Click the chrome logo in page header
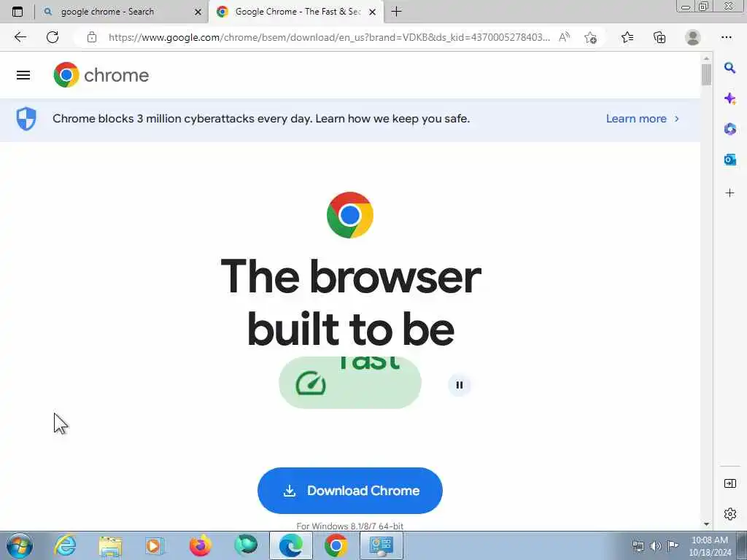The width and height of the screenshot is (747, 560). (x=101, y=75)
